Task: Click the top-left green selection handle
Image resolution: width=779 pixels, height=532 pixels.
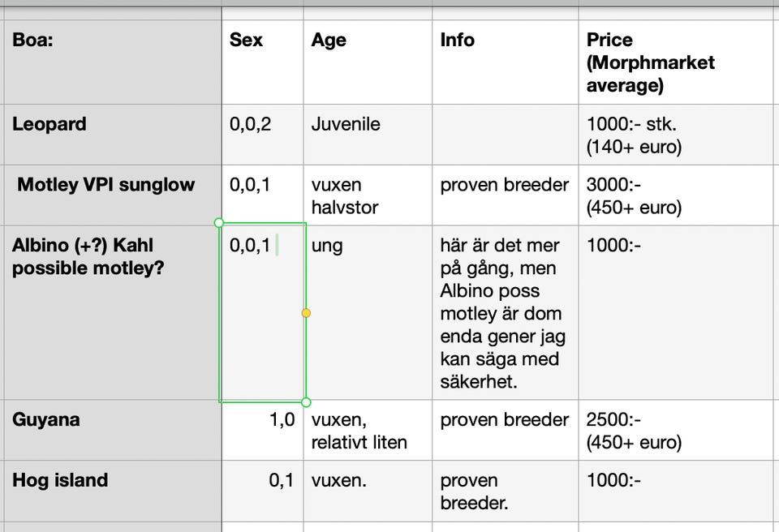Action: coord(219,222)
